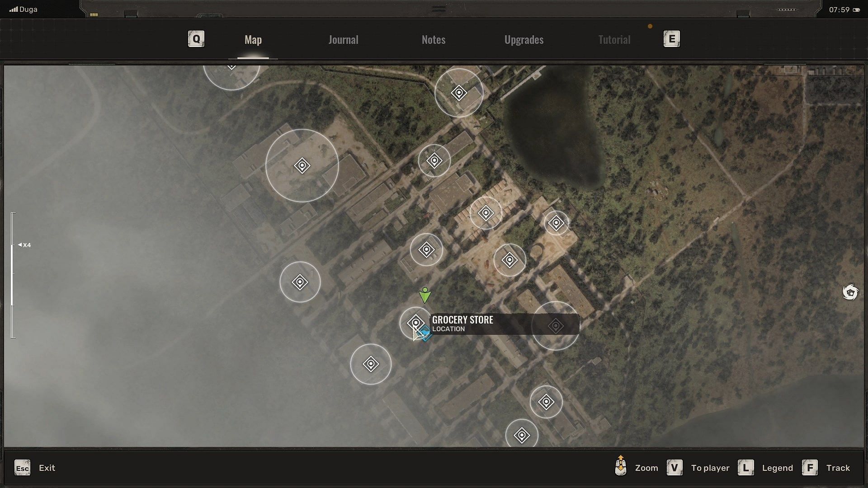Toggle the Notes tab panel
This screenshot has height=488, width=868.
(434, 39)
